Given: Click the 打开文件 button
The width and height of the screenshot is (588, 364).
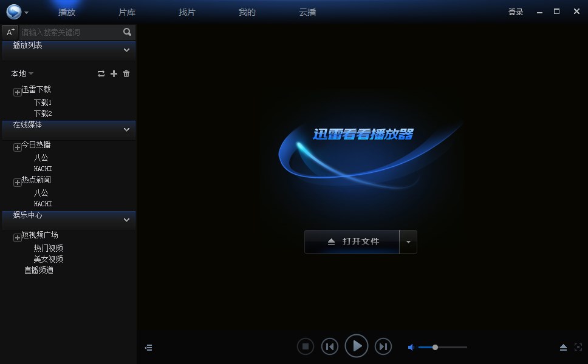Looking at the screenshot, I should (353, 241).
